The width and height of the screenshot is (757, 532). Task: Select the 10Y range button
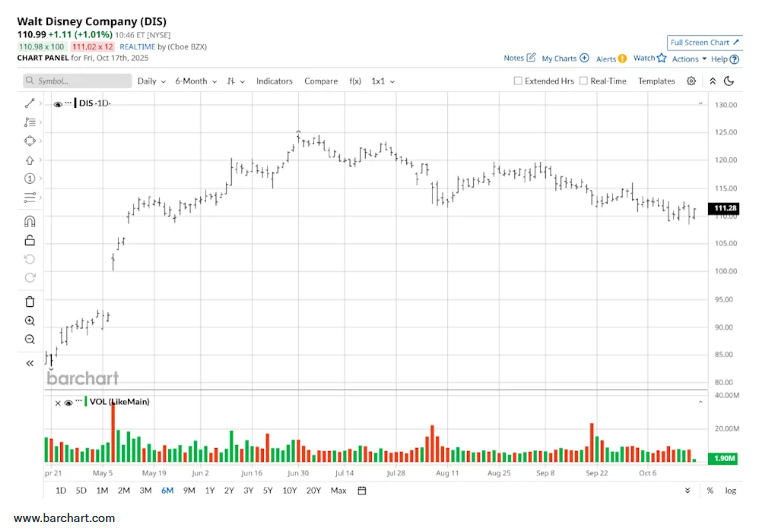289,490
